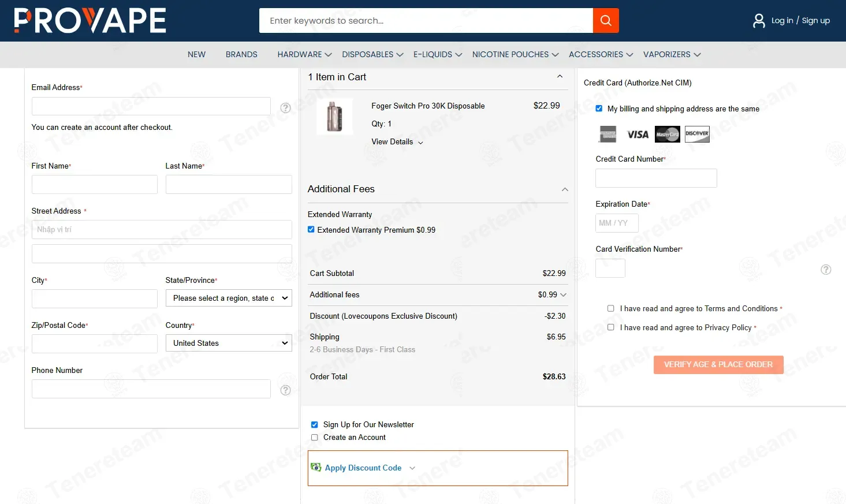Click the Order Total $28.63 amount
Image resolution: width=846 pixels, height=504 pixels.
[x=554, y=376]
